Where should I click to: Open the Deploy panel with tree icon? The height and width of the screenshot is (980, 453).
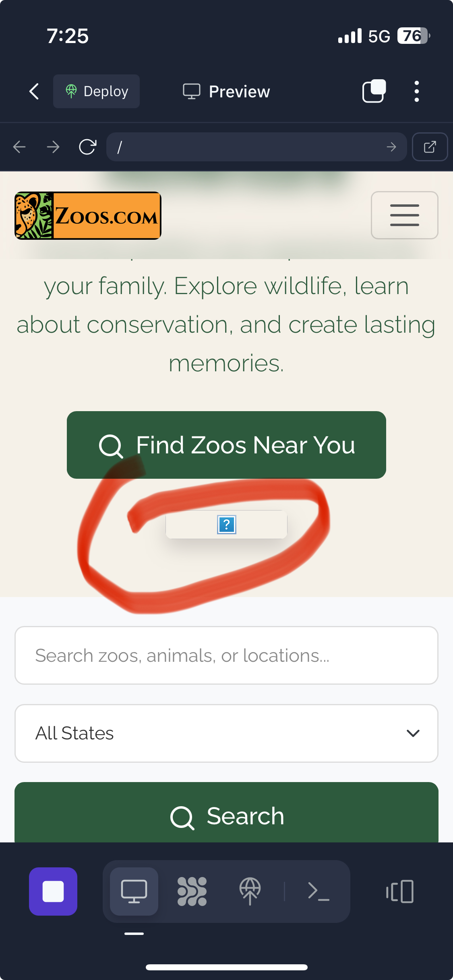pos(96,91)
